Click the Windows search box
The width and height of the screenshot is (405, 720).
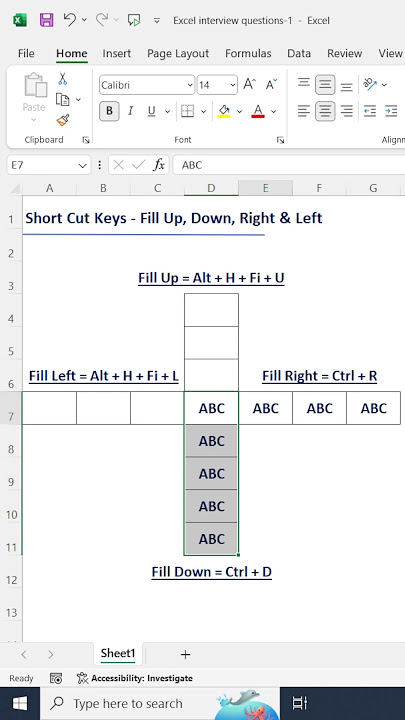tap(128, 703)
